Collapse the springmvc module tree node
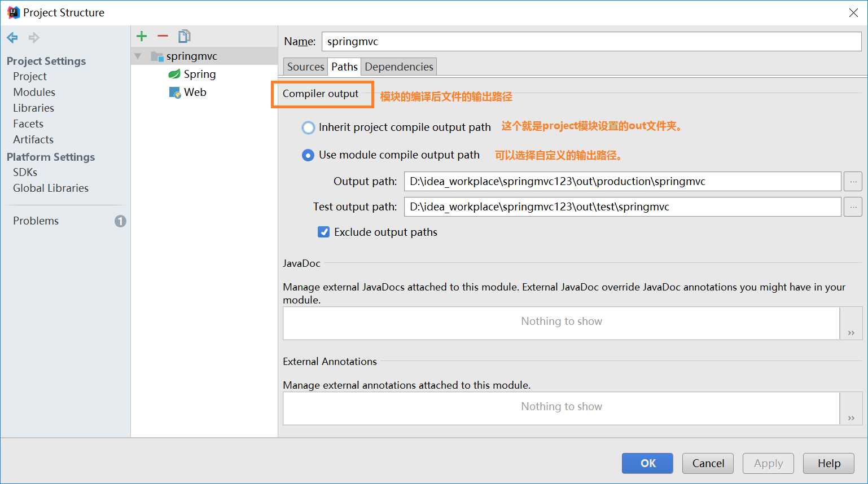 click(x=138, y=56)
